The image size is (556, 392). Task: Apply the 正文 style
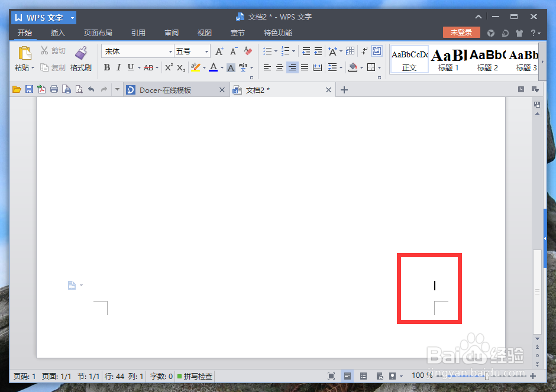pos(409,59)
